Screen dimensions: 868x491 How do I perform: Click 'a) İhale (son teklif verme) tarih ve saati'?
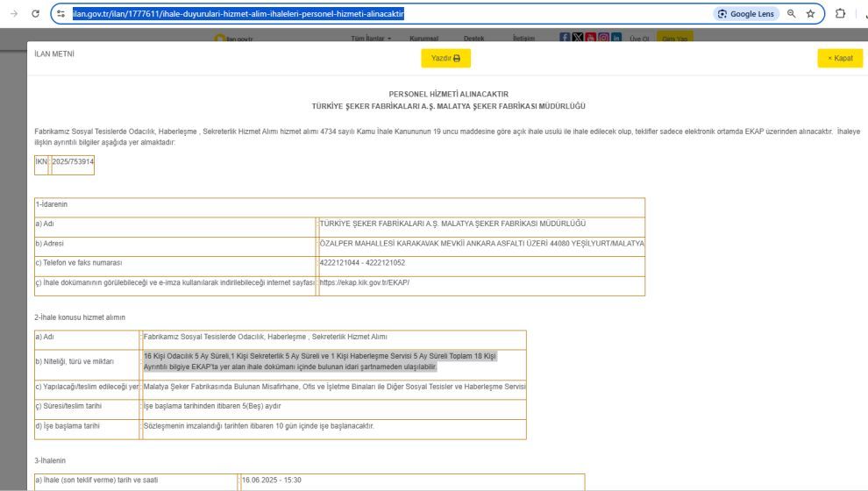pos(96,480)
